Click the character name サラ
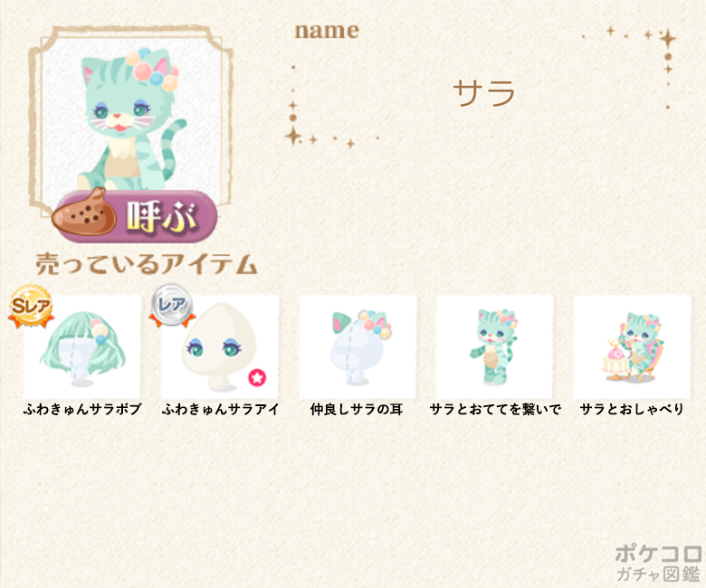Image resolution: width=706 pixels, height=588 pixels. point(484,93)
